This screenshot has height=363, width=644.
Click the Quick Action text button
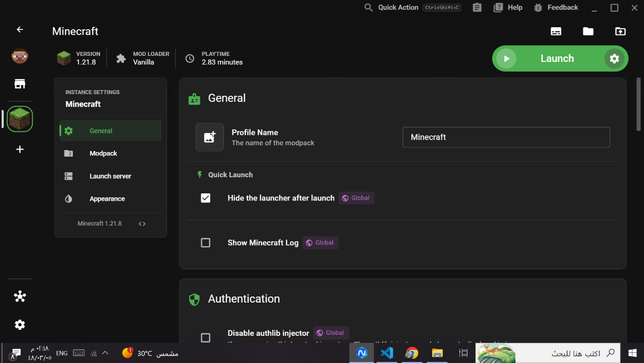point(398,8)
